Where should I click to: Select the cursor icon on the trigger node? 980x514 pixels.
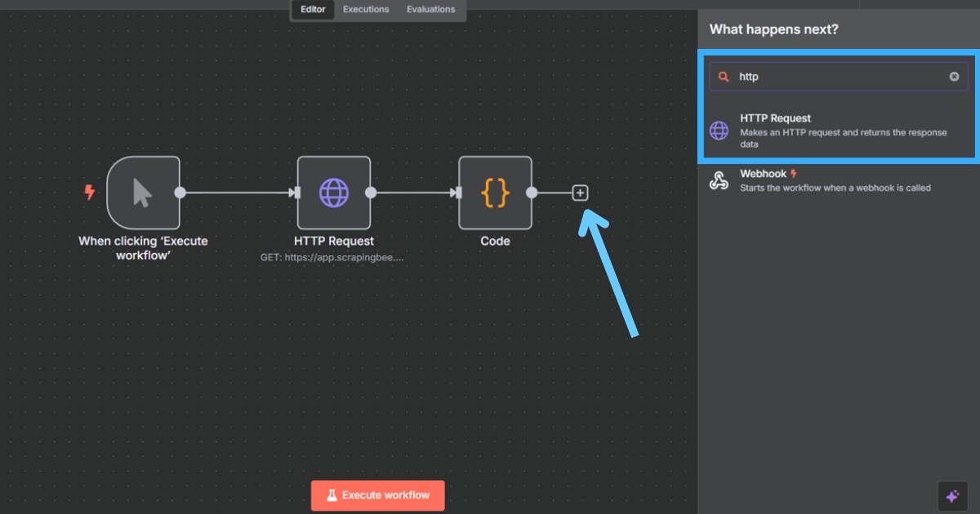click(144, 193)
